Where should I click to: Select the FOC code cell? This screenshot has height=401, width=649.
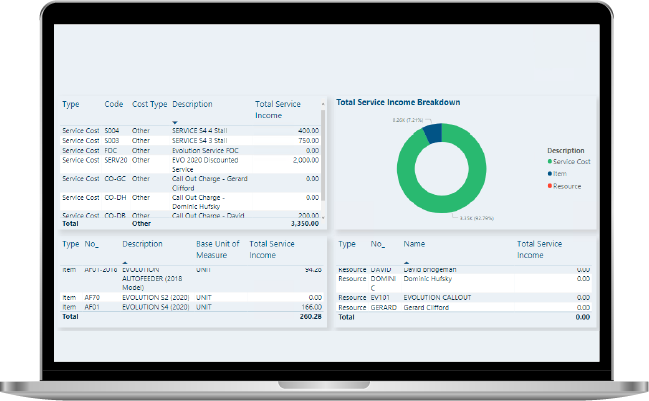pos(111,151)
